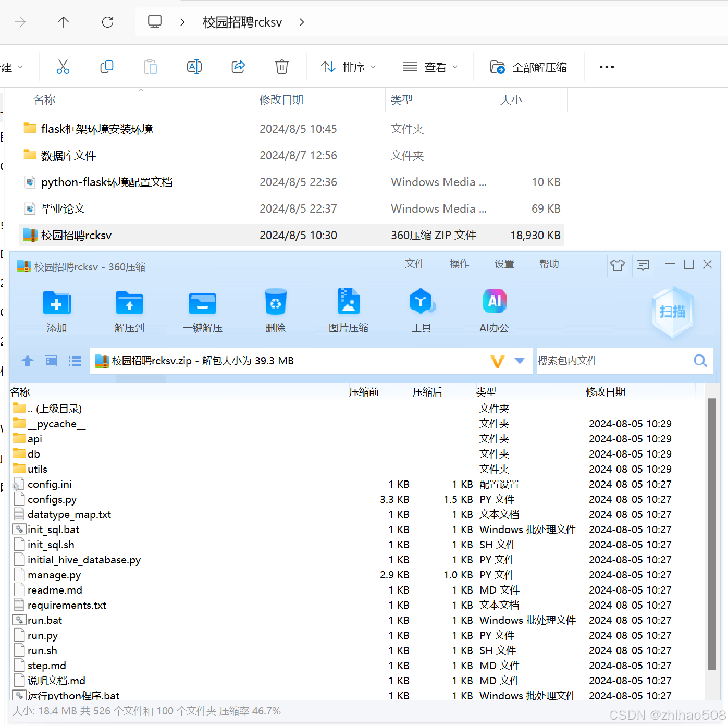Open the 帮助 menu in 360压缩
The image size is (728, 727).
(549, 264)
